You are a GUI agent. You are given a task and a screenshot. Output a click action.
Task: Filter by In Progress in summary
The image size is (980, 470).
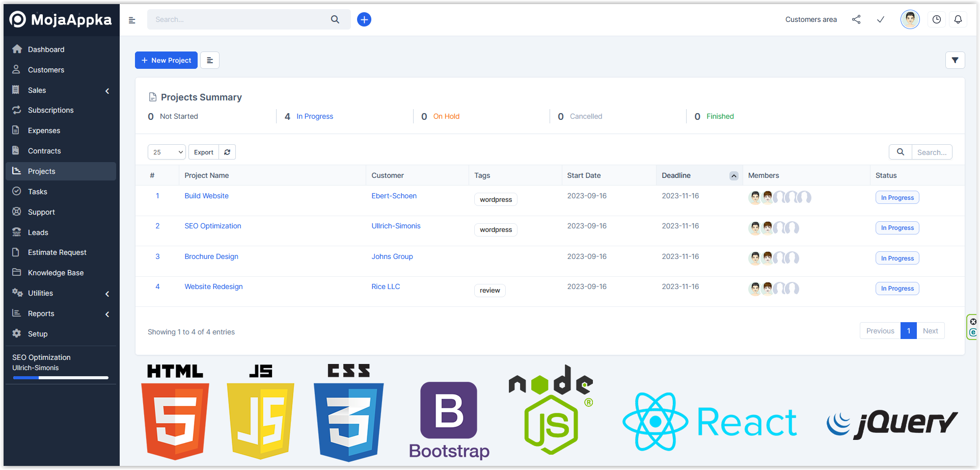[315, 116]
